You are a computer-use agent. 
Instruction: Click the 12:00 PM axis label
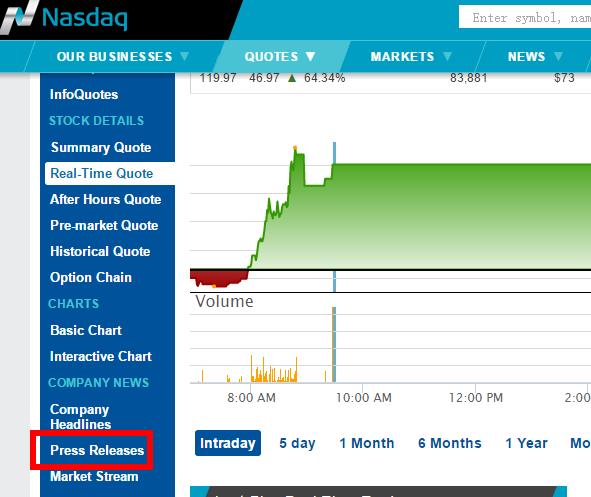point(476,398)
